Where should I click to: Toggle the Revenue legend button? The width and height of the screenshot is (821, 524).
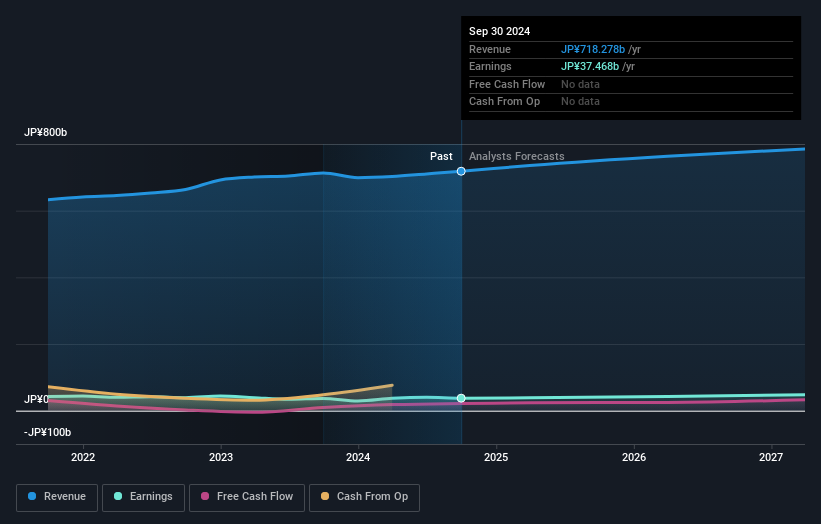click(x=57, y=497)
